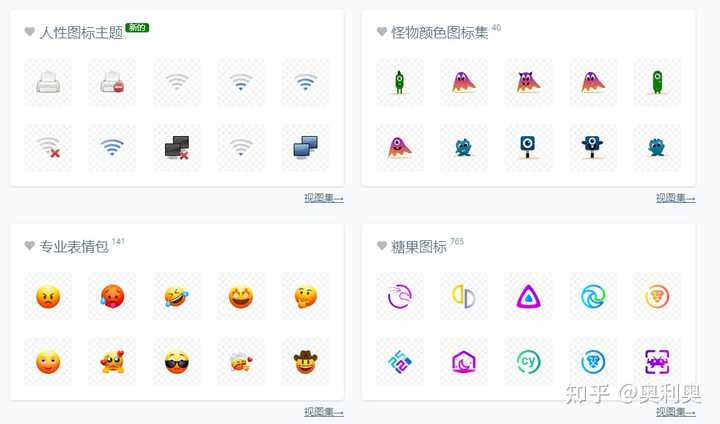The height and width of the screenshot is (424, 720).
Task: Open the 糖果图标 set title
Action: [x=418, y=247]
